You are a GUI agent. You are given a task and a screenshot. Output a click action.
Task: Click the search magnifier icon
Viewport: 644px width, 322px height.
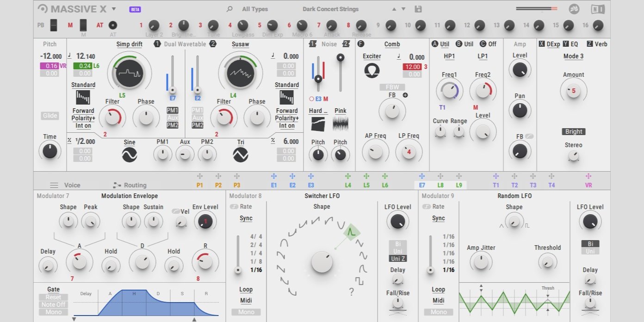pyautogui.click(x=229, y=9)
